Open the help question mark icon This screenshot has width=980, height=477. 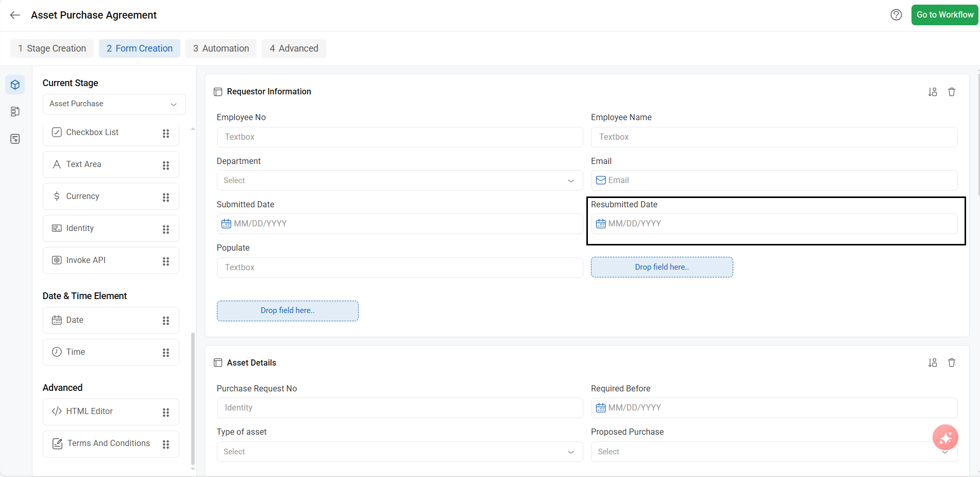point(896,15)
